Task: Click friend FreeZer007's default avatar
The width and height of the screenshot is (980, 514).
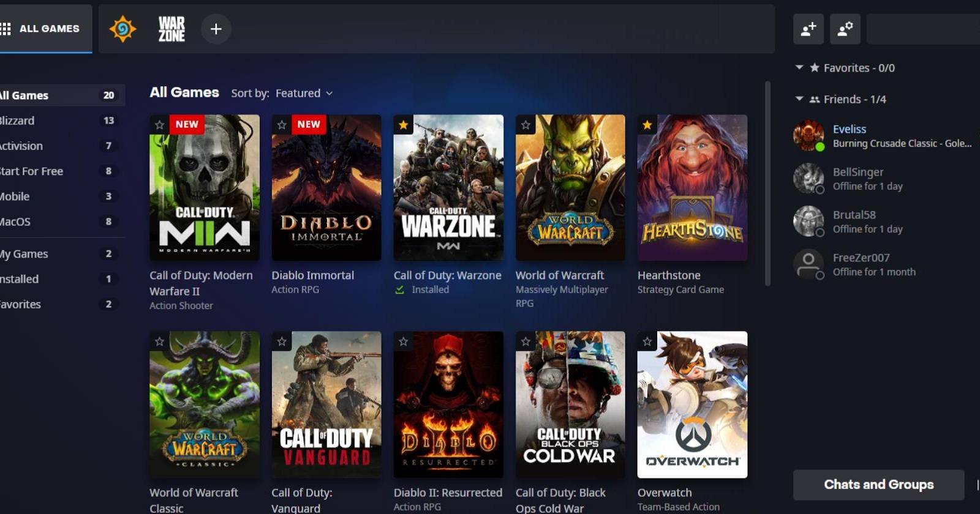Action: pos(809,264)
